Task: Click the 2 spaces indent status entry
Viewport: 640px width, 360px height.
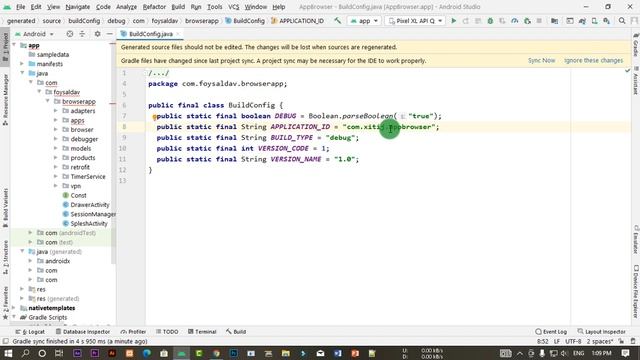Action: 600,341
